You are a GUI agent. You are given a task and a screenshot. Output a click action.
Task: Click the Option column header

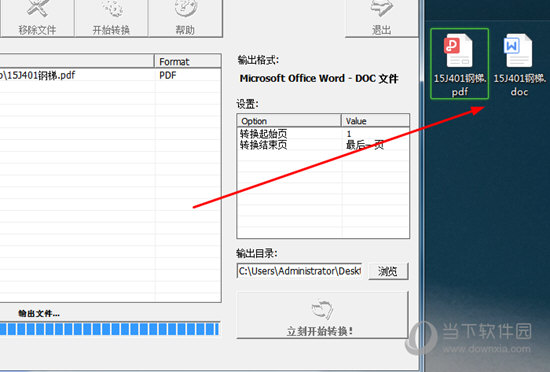(x=289, y=121)
